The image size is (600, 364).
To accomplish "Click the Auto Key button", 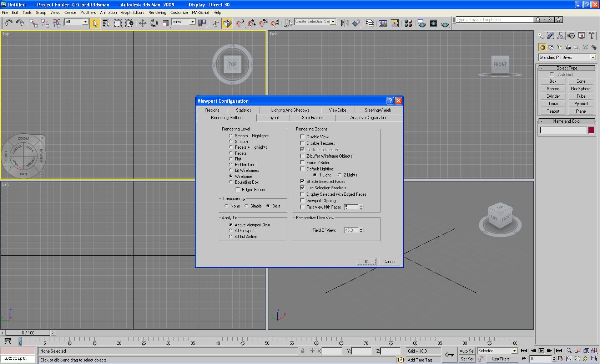I will (467, 351).
